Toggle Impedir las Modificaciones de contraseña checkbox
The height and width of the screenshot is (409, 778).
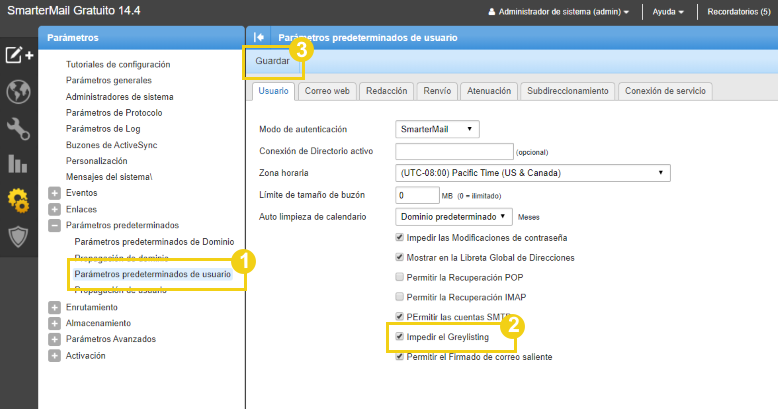click(399, 237)
